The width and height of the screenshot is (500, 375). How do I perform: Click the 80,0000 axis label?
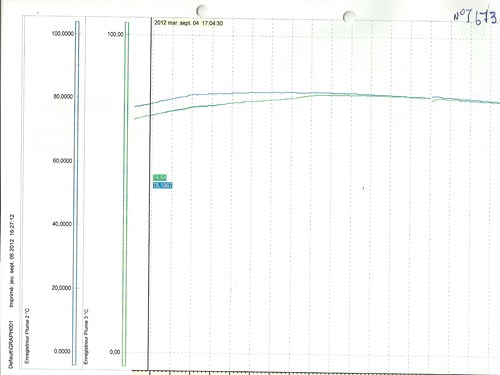[x=63, y=96]
